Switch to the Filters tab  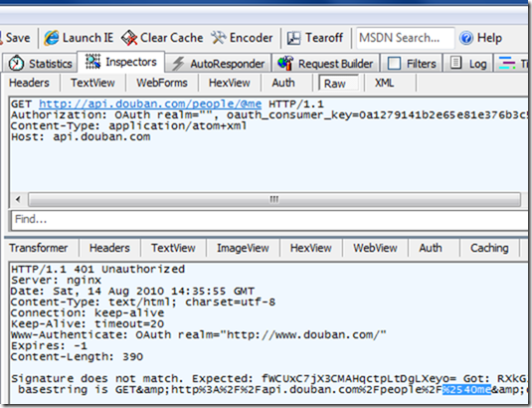[412, 64]
